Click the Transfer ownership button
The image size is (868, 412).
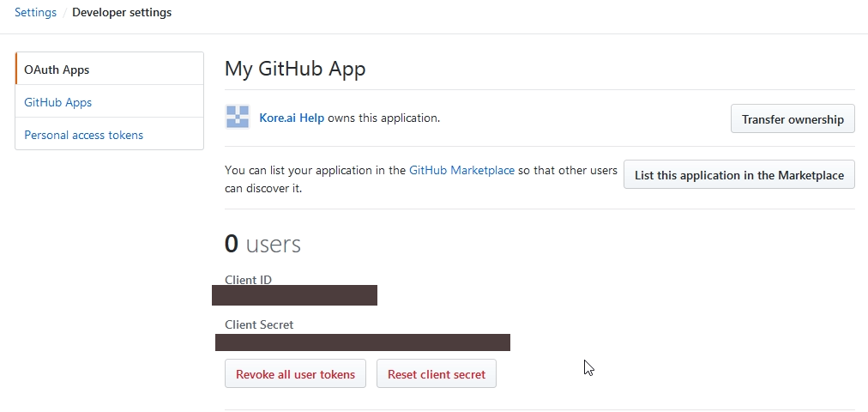pos(793,119)
